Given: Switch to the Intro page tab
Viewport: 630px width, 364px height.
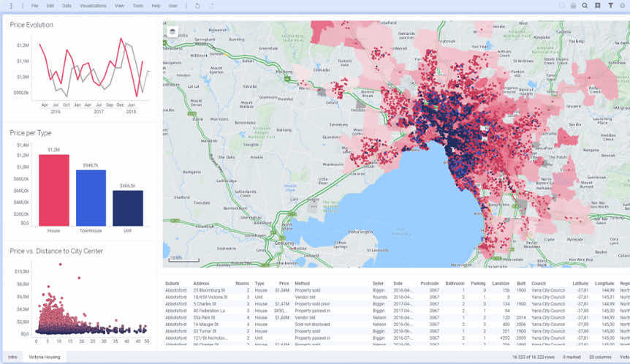Looking at the screenshot, I should [x=13, y=357].
